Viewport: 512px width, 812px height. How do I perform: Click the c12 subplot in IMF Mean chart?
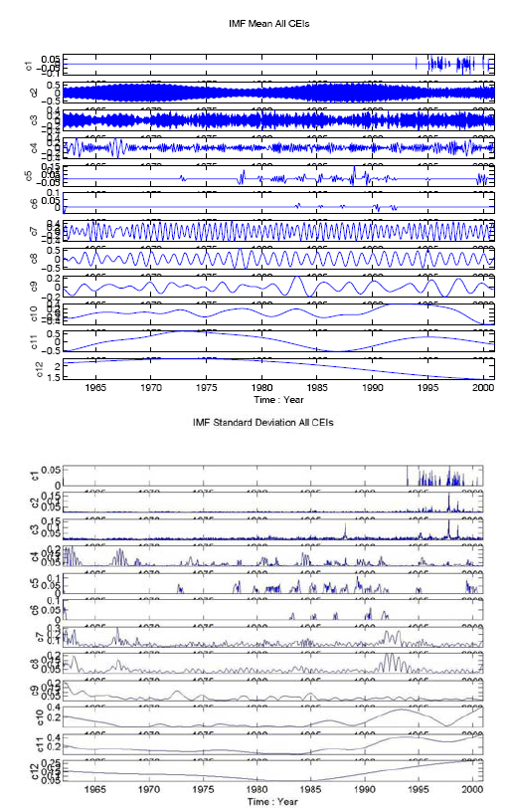coord(278,369)
